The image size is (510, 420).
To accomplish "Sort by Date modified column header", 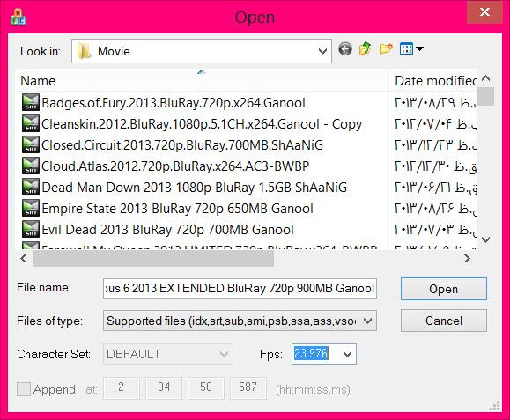I will [x=435, y=81].
